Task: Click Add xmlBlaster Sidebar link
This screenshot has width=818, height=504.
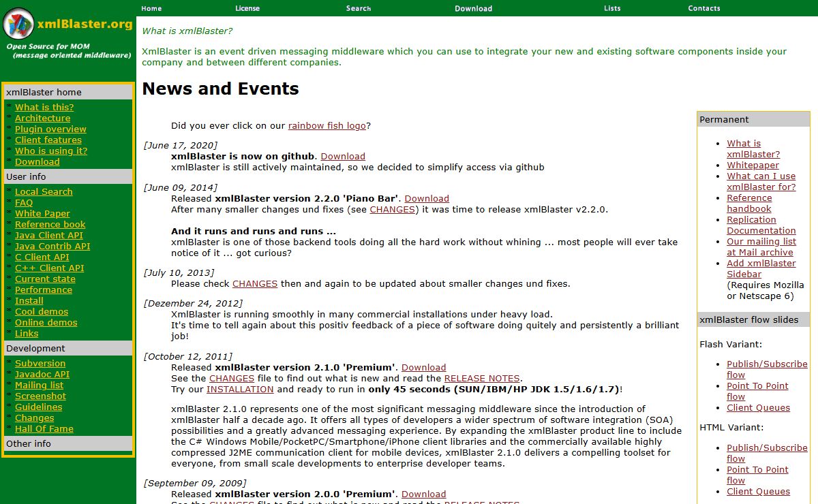Action: pyautogui.click(x=761, y=268)
